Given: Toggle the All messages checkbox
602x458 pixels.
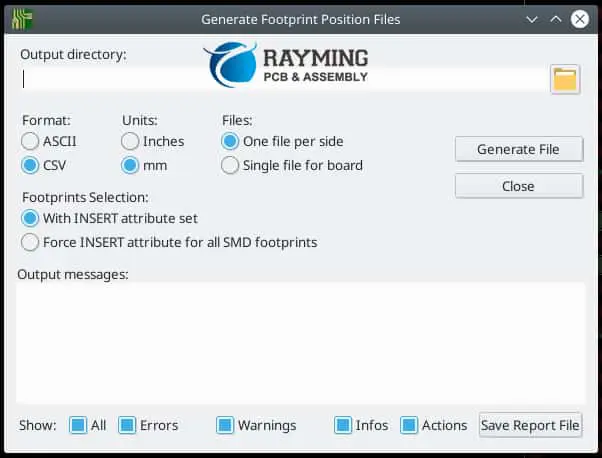Looking at the screenshot, I should click(78, 425).
